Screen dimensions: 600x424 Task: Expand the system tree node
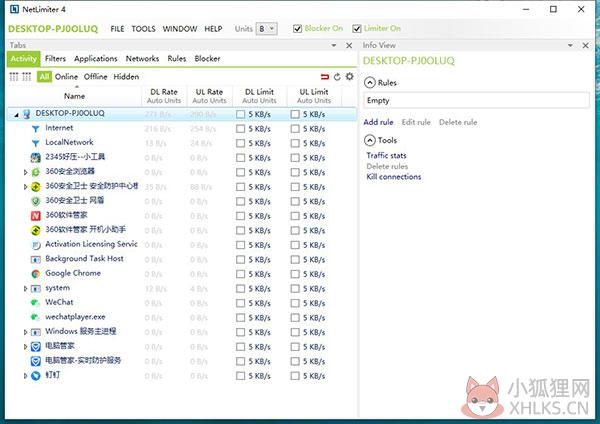[26, 289]
